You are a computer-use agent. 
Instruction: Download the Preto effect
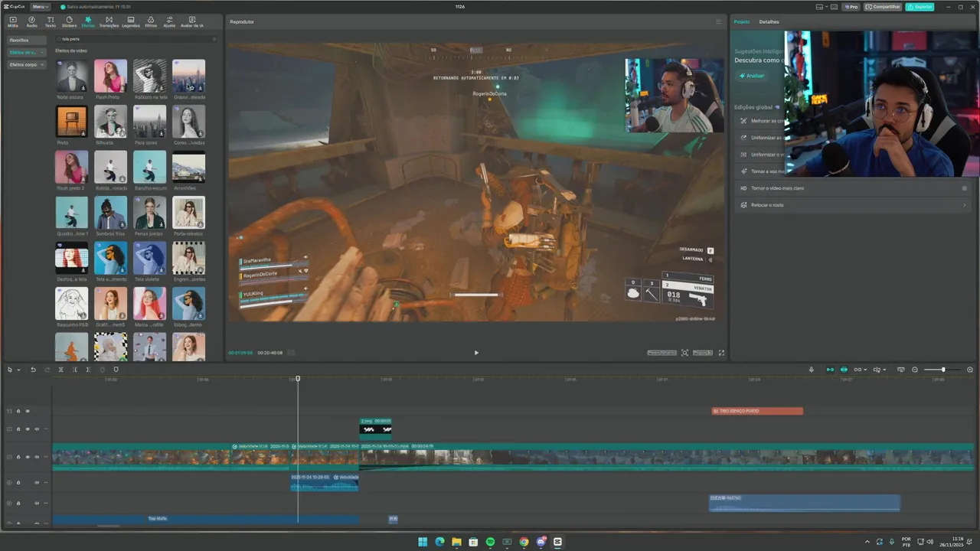click(x=83, y=134)
